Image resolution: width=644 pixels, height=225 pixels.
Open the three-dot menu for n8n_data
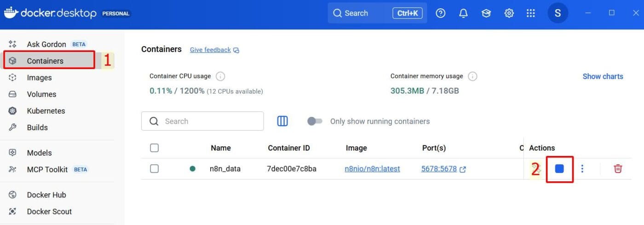click(x=582, y=169)
